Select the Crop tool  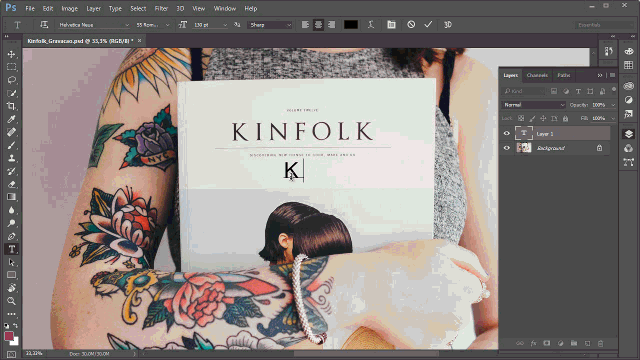[x=11, y=106]
